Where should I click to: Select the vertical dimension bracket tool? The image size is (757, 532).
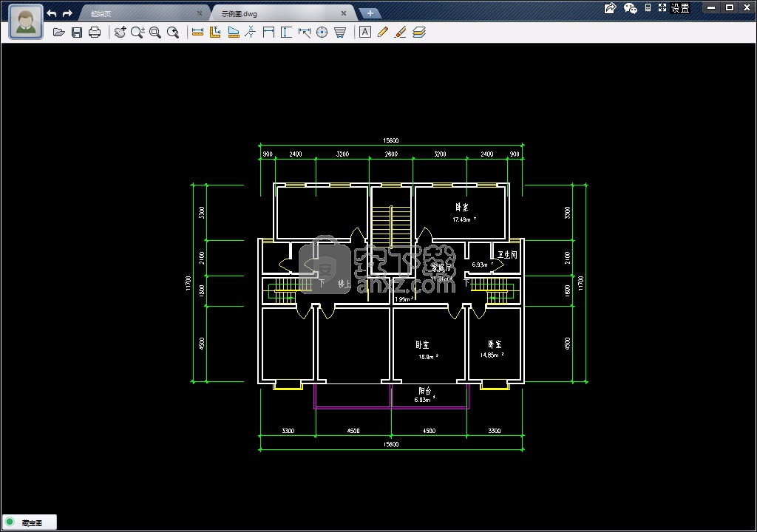coord(286,33)
